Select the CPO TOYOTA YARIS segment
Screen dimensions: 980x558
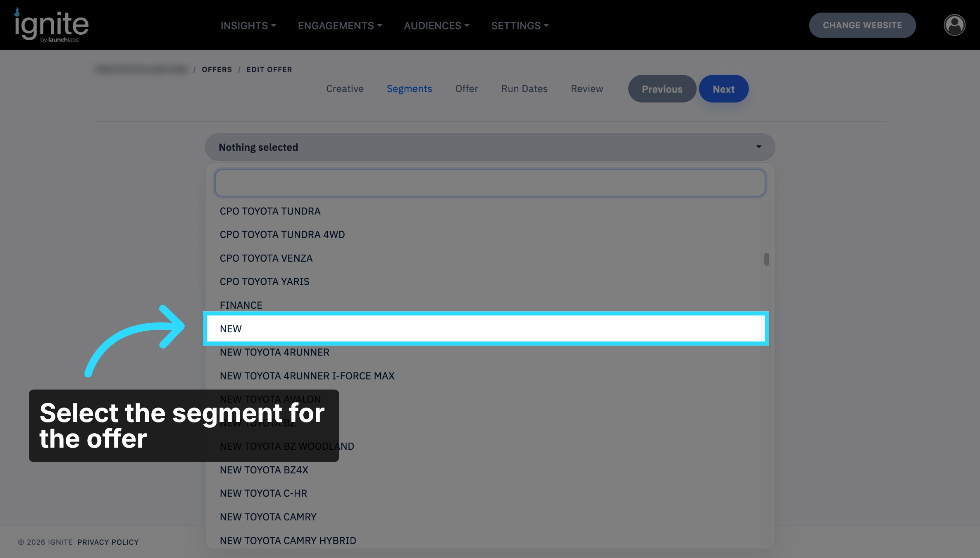(x=484, y=282)
